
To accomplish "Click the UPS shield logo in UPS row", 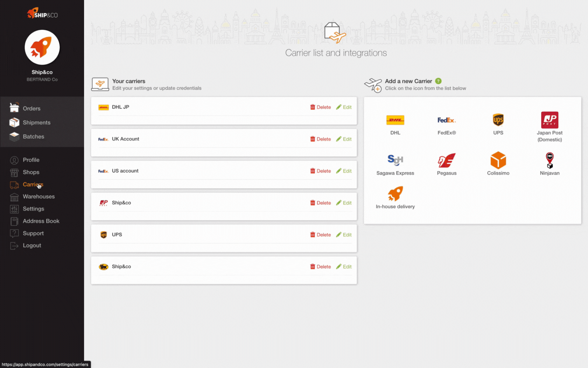I will point(104,235).
